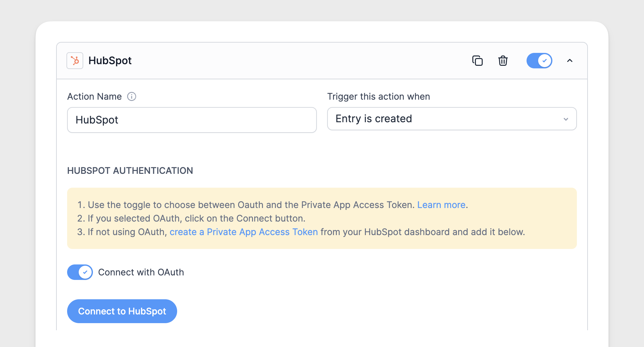Image resolution: width=644 pixels, height=347 pixels.
Task: Delete the HubSpot action with trash icon
Action: click(503, 61)
